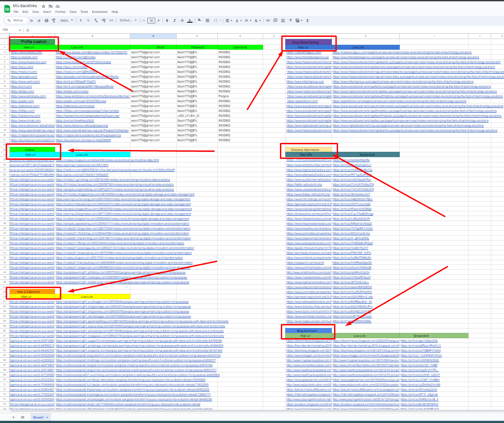Viewport: 504px width, 423px height.
Task: Select the Paint format tool
Action: [54, 20]
